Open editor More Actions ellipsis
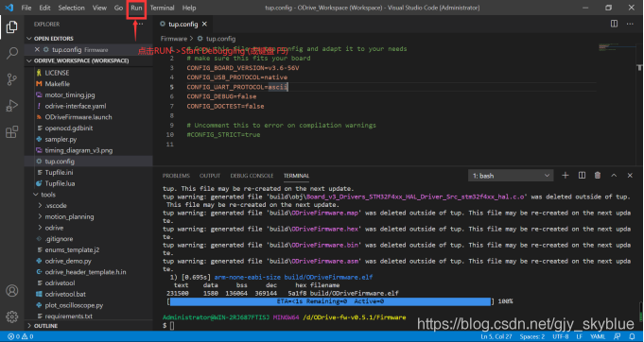 (630, 24)
